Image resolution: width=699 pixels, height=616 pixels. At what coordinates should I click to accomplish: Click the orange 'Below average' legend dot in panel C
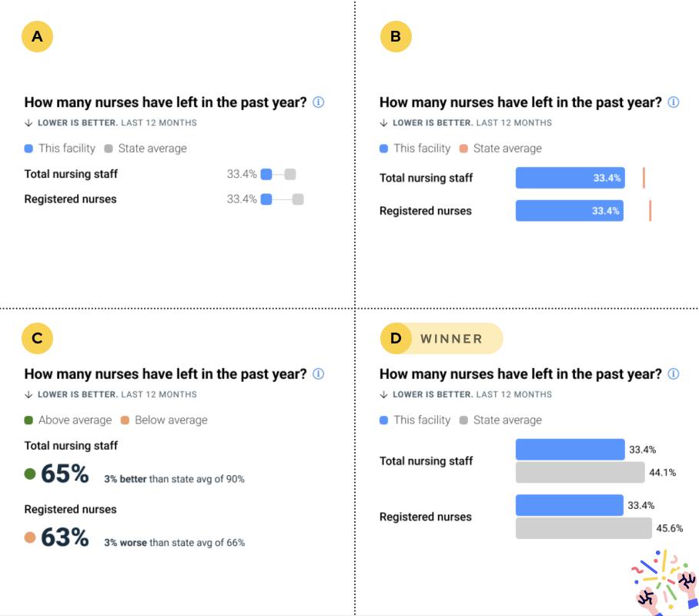click(125, 420)
